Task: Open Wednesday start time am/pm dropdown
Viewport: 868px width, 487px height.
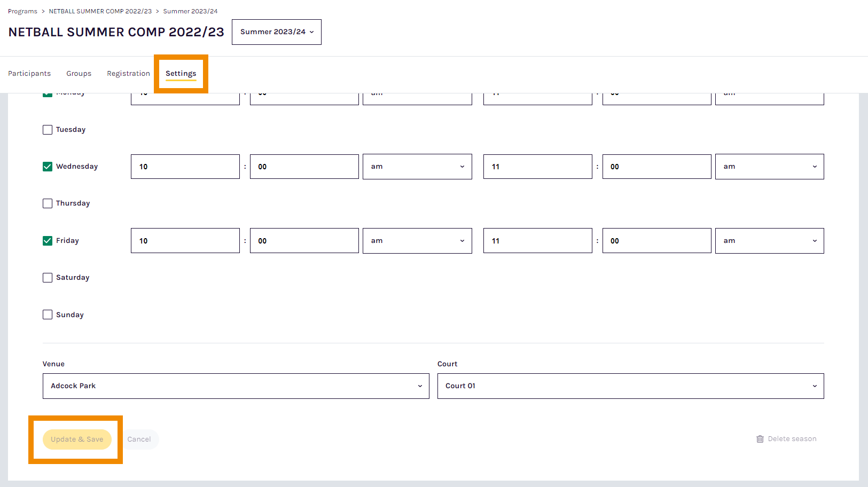Action: (x=417, y=167)
